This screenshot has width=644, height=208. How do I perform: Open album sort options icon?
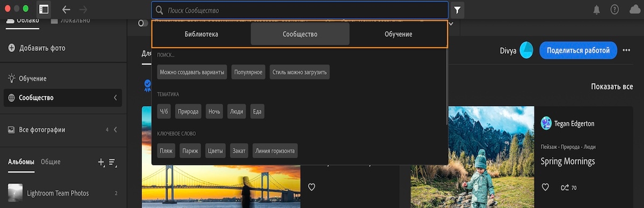point(113,162)
